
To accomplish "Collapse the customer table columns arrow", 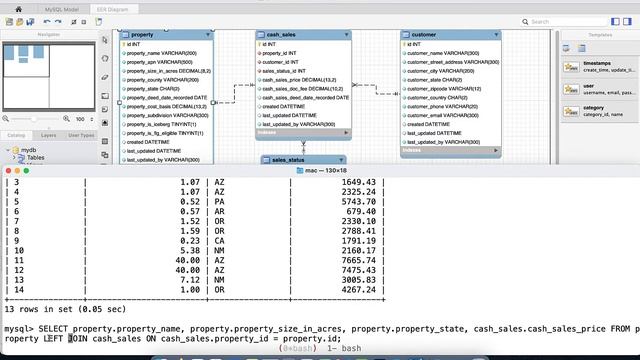I will point(496,35).
